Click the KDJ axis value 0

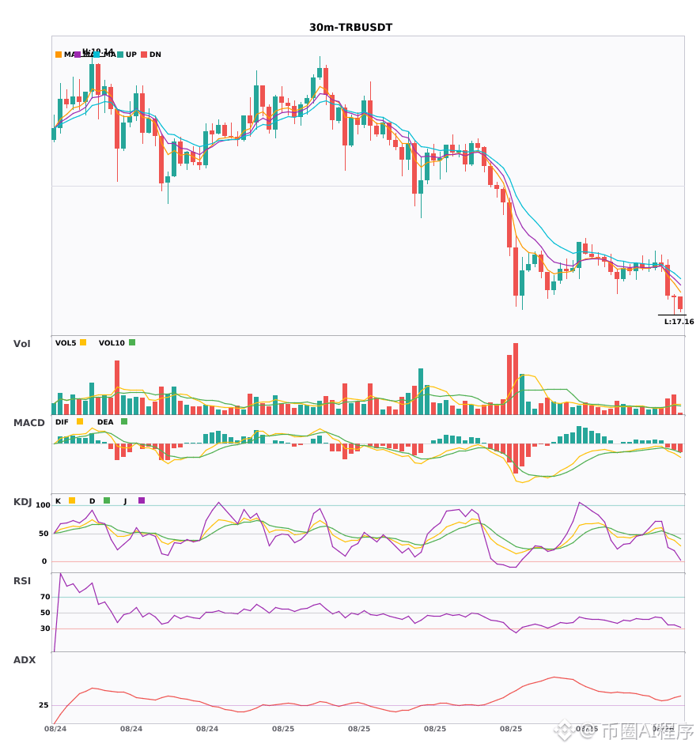click(44, 561)
